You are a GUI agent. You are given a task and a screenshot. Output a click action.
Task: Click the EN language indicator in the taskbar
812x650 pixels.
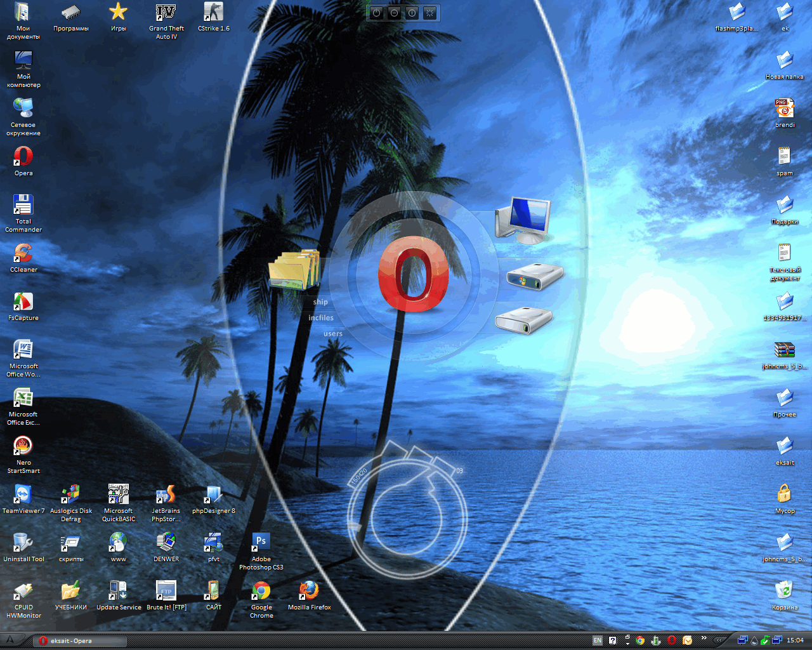tap(598, 640)
